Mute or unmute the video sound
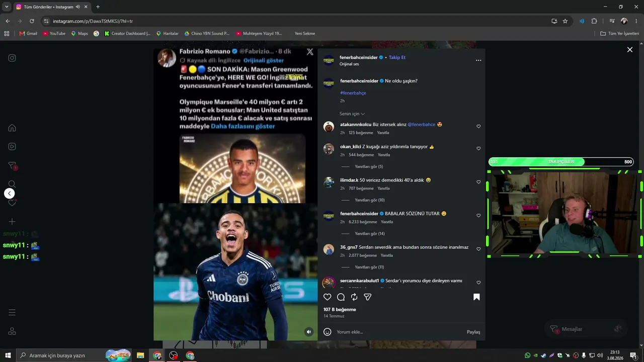Image resolution: width=644 pixels, height=362 pixels. click(309, 332)
